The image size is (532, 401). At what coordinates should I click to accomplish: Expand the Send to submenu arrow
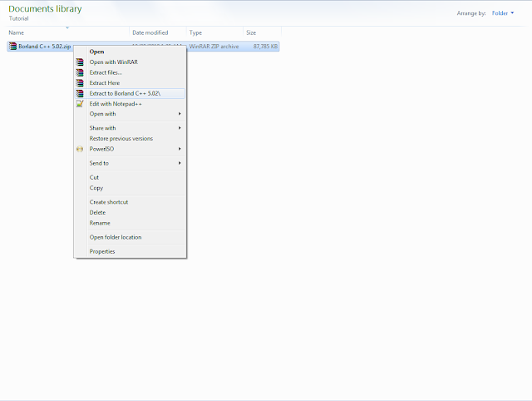coord(180,163)
